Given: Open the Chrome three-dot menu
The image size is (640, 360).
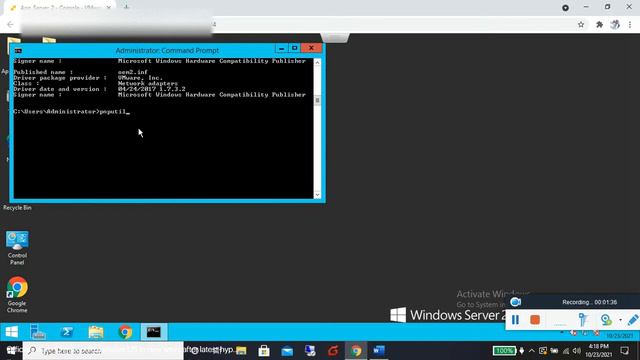Looking at the screenshot, I should pos(630,24).
